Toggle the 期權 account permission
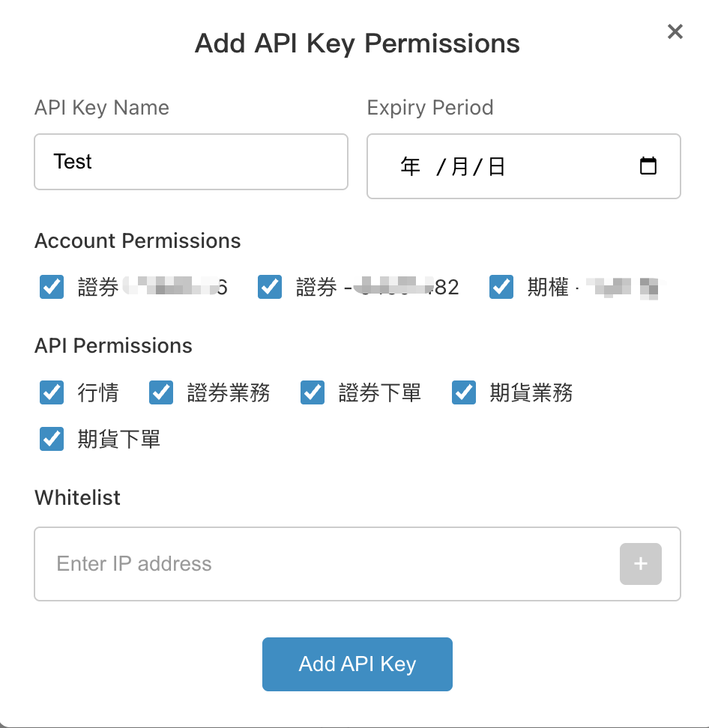 click(501, 286)
